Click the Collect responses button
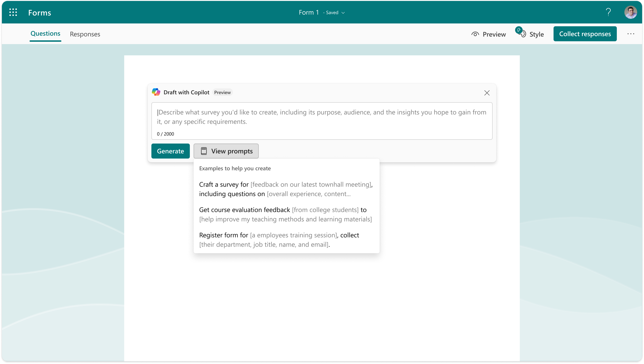 pos(585,34)
